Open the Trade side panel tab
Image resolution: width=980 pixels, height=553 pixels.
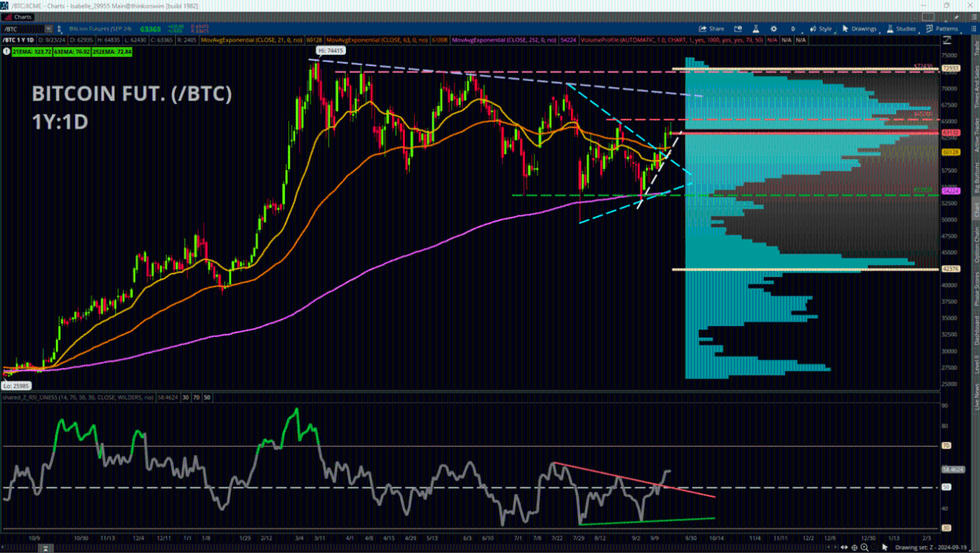[x=976, y=46]
